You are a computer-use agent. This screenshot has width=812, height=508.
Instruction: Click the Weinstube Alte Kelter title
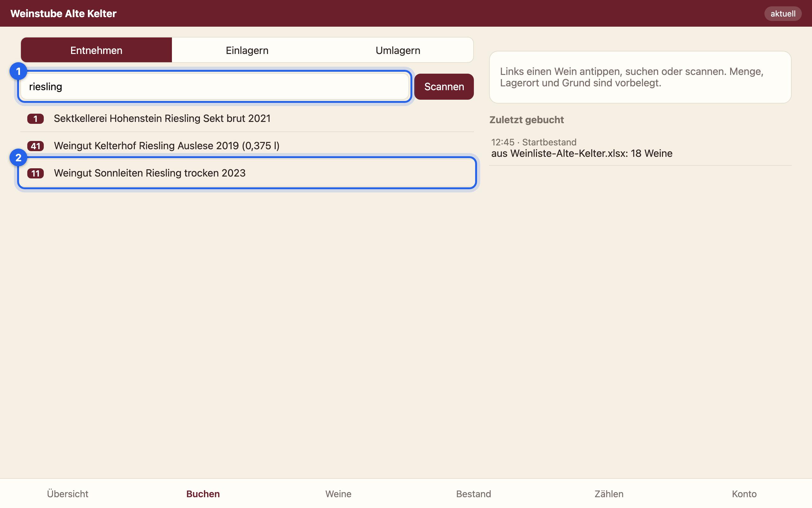[63, 13]
